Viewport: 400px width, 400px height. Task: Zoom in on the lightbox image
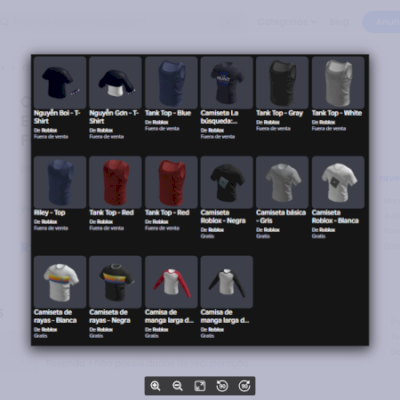155,386
